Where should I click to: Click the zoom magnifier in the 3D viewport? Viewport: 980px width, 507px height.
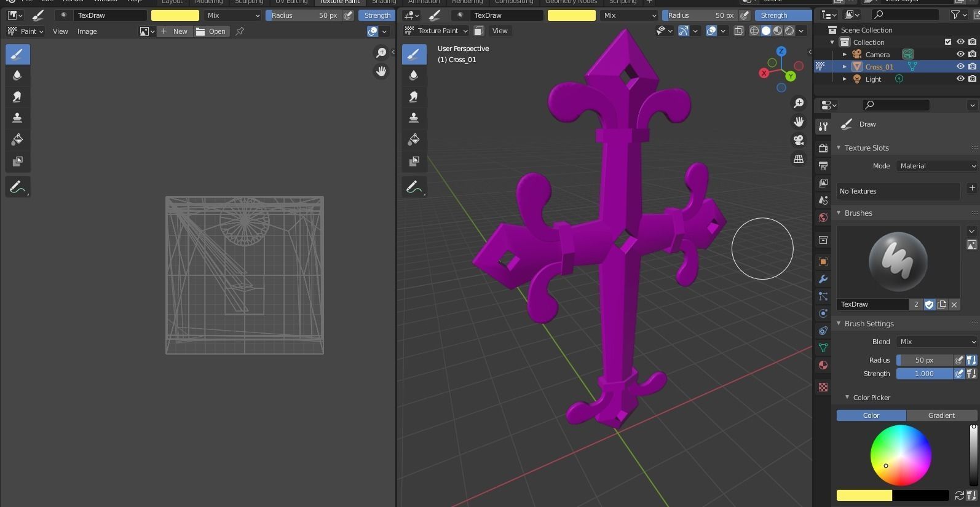798,103
